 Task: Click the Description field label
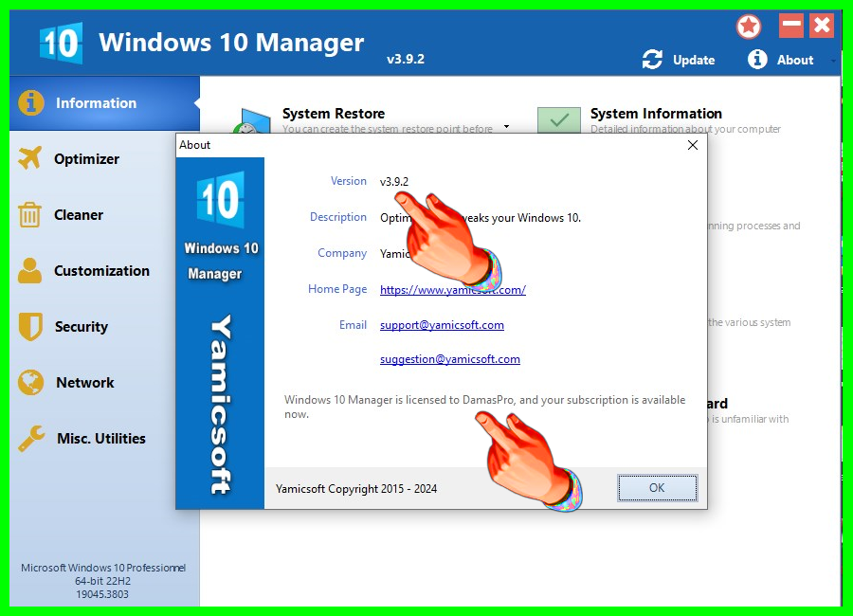(338, 217)
